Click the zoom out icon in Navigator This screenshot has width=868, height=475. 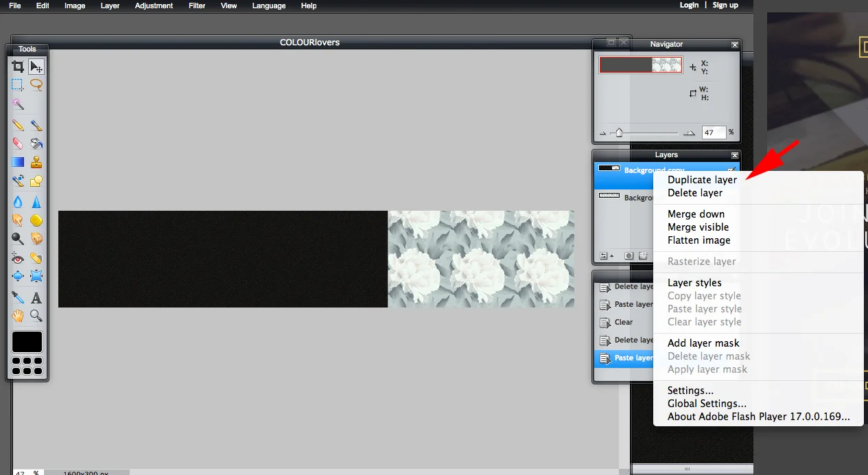(603, 133)
